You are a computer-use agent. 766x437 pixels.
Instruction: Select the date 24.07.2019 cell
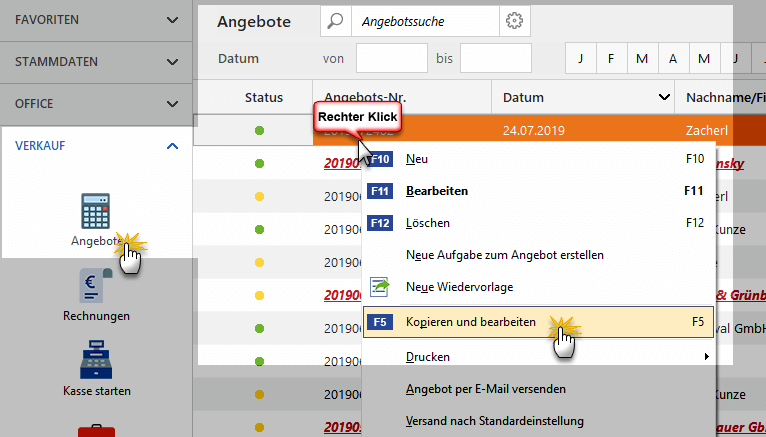pyautogui.click(x=533, y=130)
